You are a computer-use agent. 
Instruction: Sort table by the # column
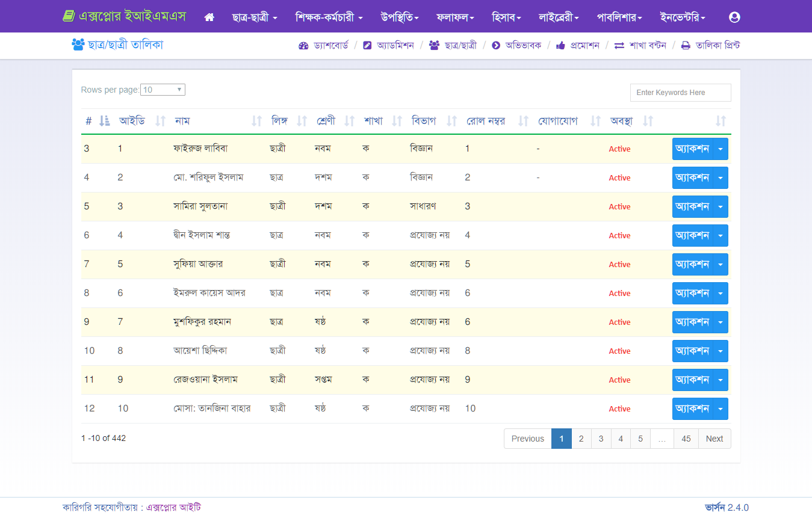click(105, 121)
